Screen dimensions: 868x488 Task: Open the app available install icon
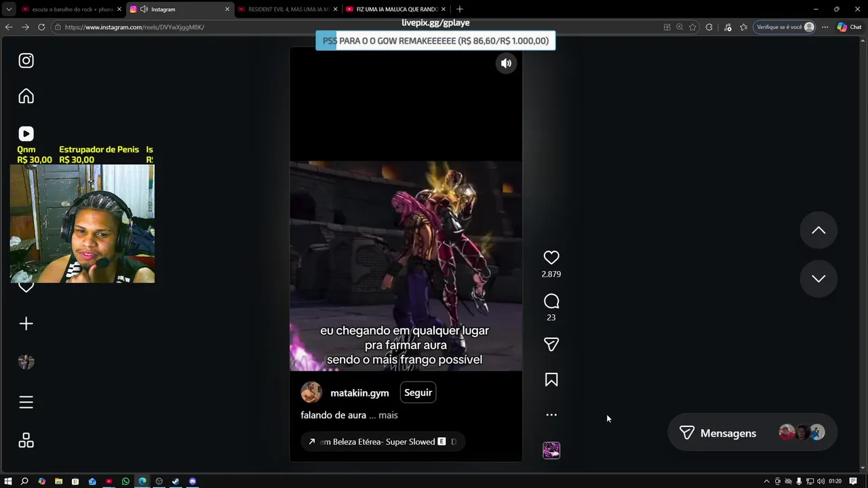pos(667,27)
